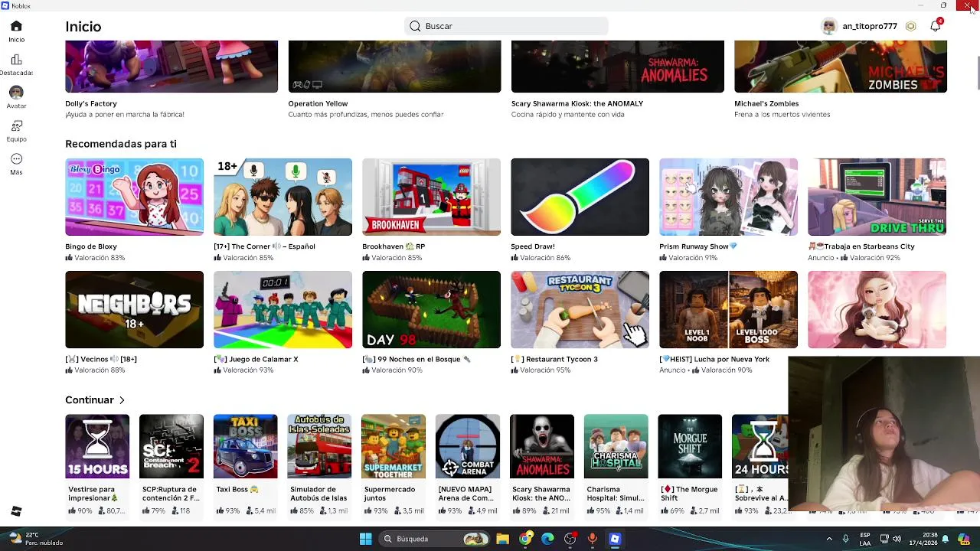Continue Simulador de Autobús de Islas
Screen dimensions: 980x551
pos(319,446)
